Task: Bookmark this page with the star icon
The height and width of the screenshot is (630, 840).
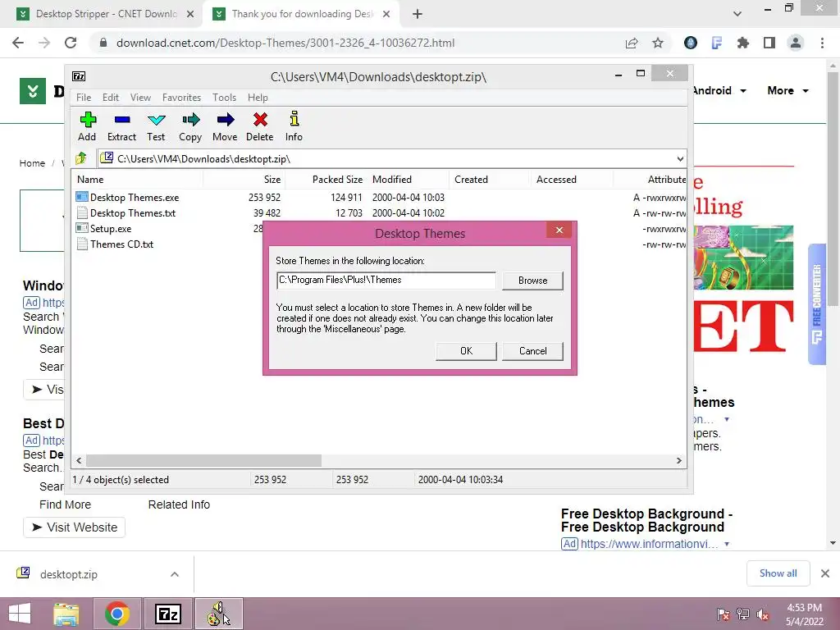Action: click(658, 43)
